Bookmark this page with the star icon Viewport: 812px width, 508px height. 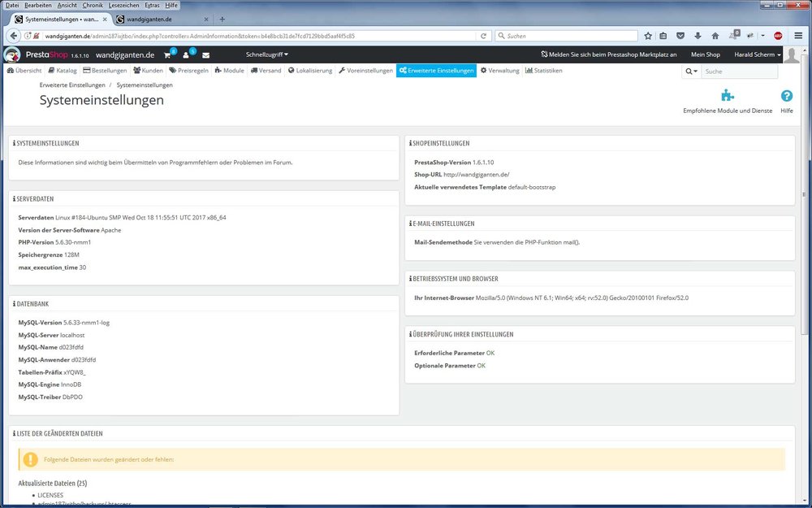[x=648, y=36]
